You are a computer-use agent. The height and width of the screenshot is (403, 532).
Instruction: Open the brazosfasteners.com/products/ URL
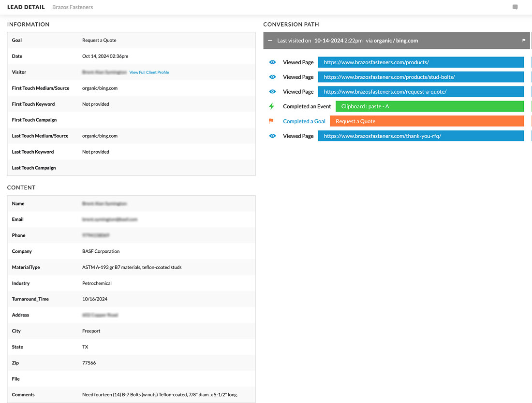(x=421, y=62)
